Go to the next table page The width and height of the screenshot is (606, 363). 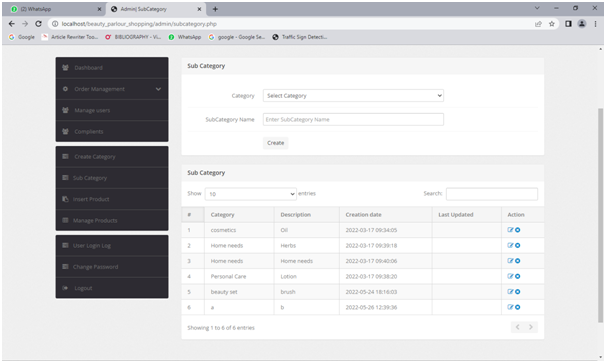pyautogui.click(x=531, y=327)
